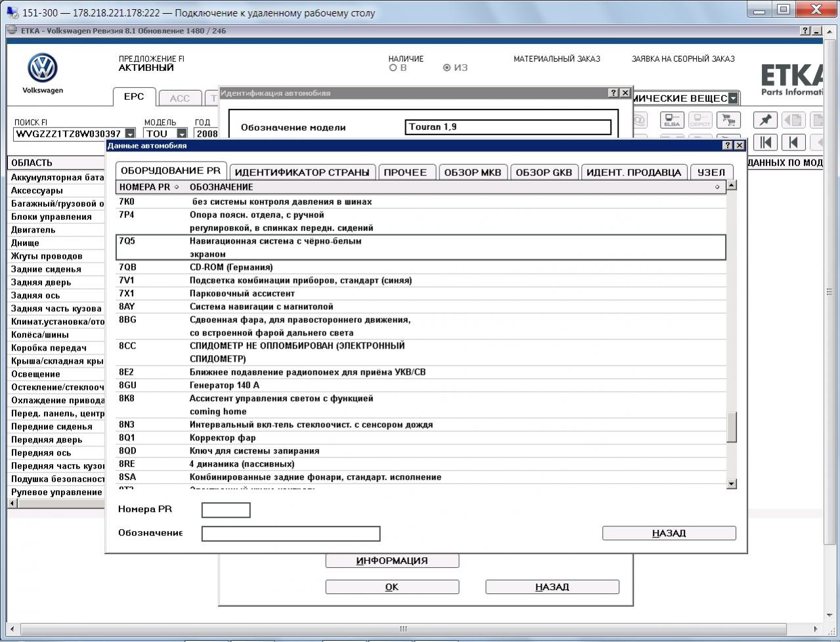This screenshot has height=642, width=840.
Task: Click the DEPOT toolbar icon
Action: 699,120
